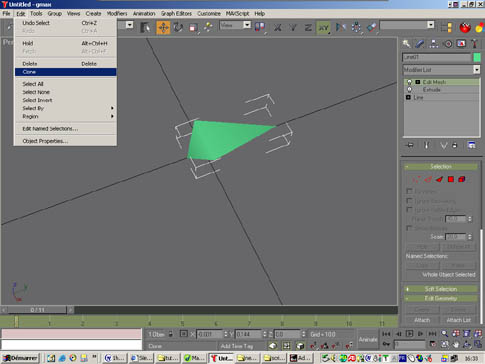Restrict to Y axis button
485x364 pixels.
click(293, 27)
